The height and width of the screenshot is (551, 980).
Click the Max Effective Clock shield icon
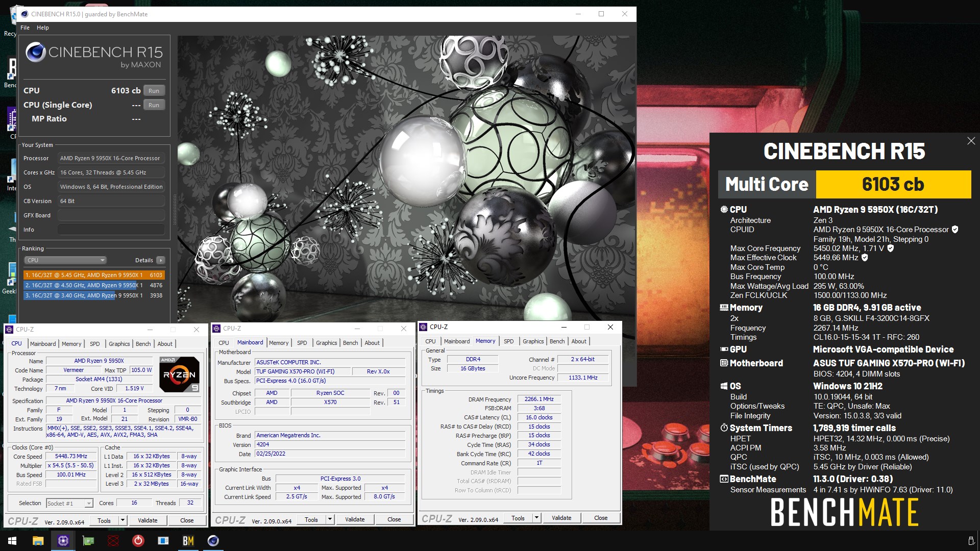click(x=865, y=258)
